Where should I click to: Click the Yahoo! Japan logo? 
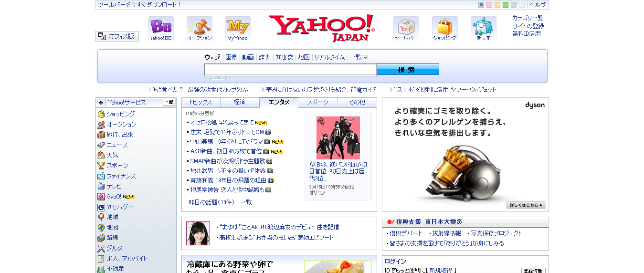[x=322, y=28]
